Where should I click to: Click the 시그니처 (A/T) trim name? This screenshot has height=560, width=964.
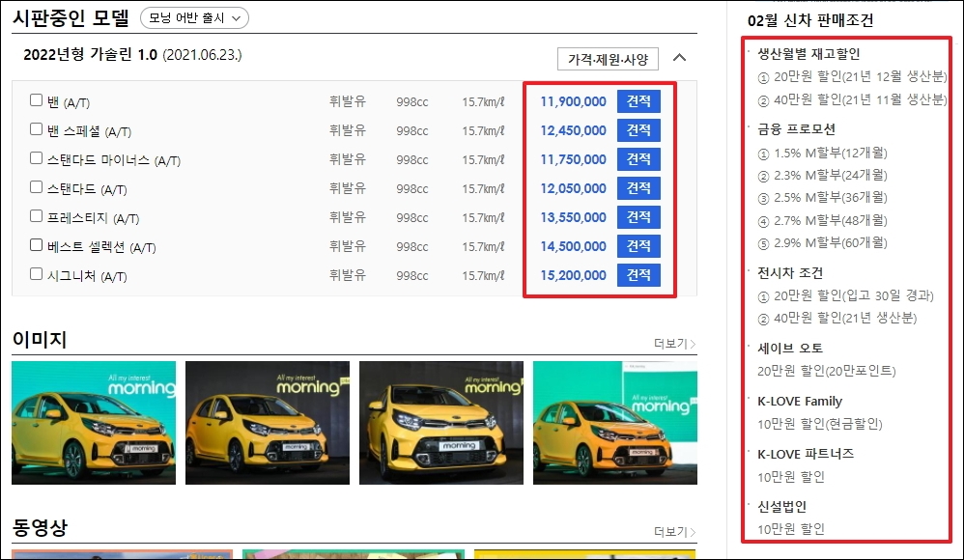pos(87,275)
